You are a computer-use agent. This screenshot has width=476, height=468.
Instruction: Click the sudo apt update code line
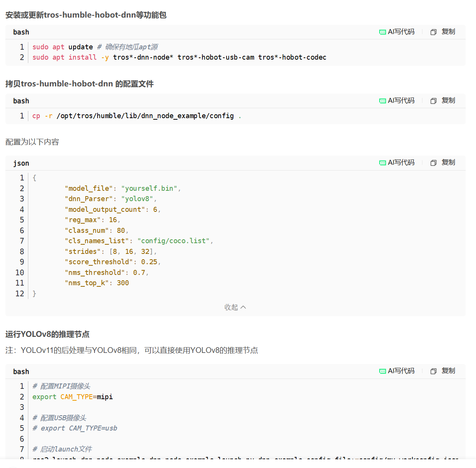(95, 47)
